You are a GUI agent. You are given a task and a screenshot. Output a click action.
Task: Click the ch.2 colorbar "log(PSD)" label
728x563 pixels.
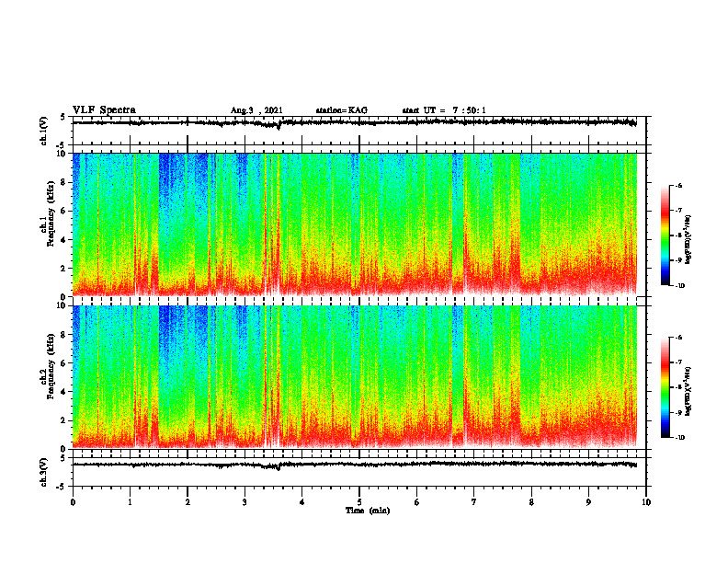point(688,390)
